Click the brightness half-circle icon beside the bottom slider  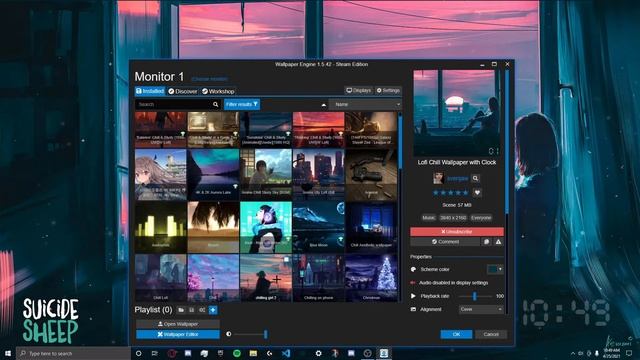(x=229, y=334)
